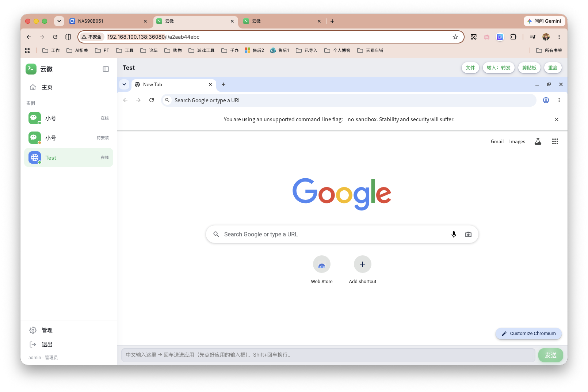The height and width of the screenshot is (392, 588).
Task: Start voice search with the microphone icon
Action: tap(454, 234)
